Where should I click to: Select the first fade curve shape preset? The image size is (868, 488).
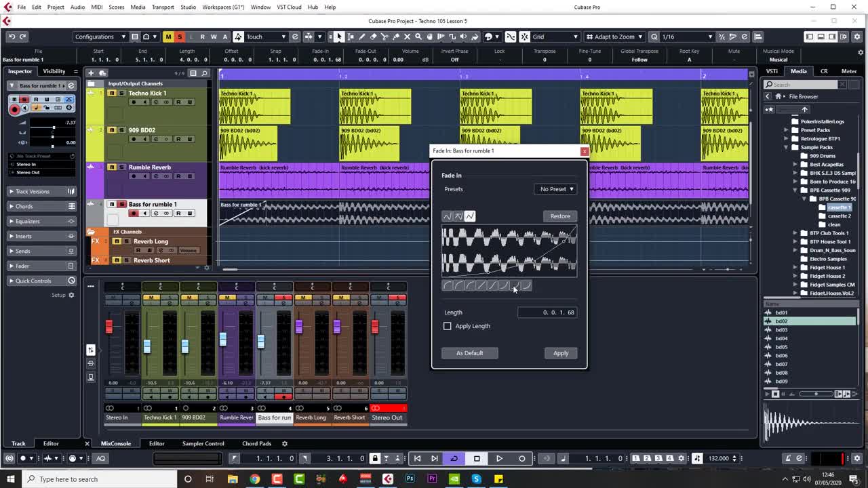click(x=447, y=285)
